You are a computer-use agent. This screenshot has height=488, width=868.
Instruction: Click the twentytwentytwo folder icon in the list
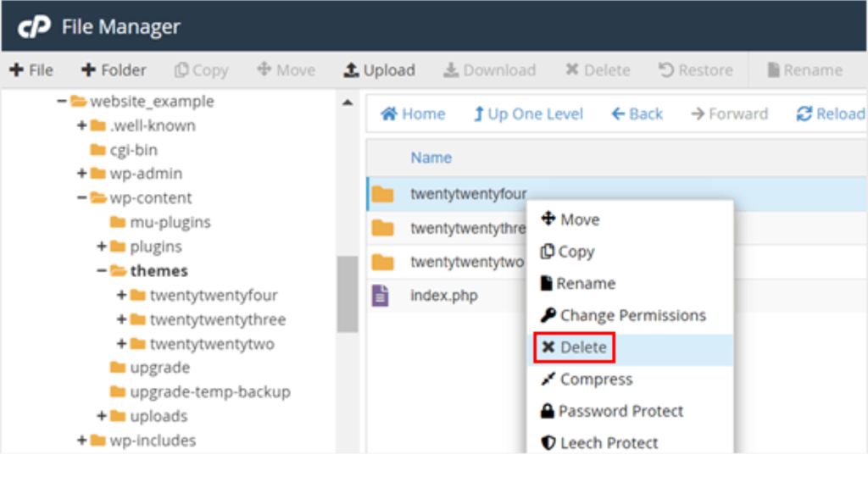tap(382, 262)
